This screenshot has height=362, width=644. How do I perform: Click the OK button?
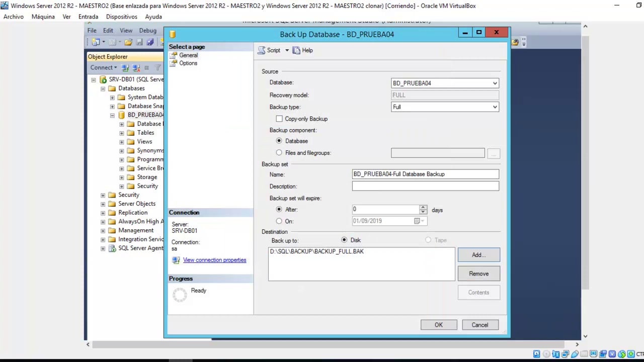click(439, 325)
